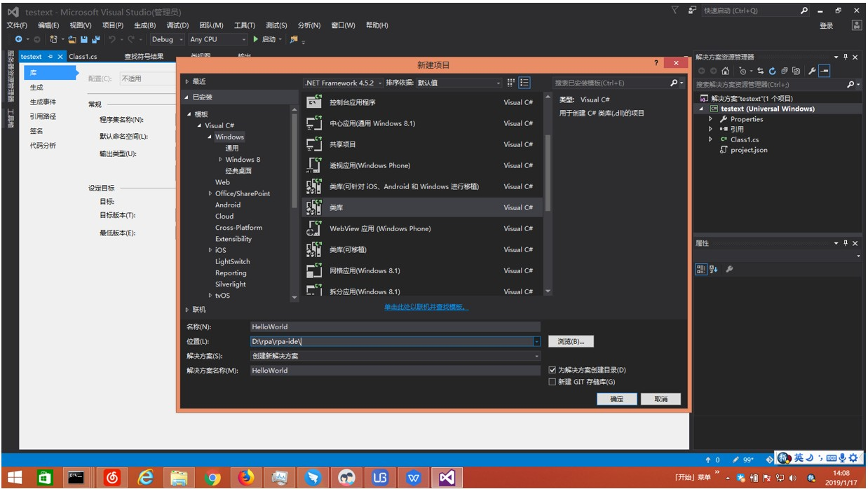Click the Save All icon in toolbar
868x489 pixels.
tap(95, 39)
